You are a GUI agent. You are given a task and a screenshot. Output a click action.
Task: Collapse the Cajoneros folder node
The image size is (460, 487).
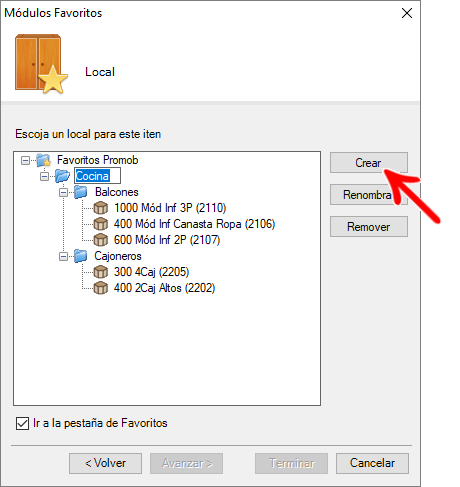pyautogui.click(x=63, y=257)
